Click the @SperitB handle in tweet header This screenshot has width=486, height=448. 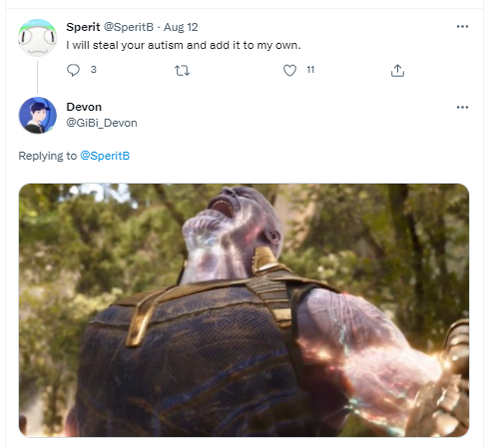(129, 27)
